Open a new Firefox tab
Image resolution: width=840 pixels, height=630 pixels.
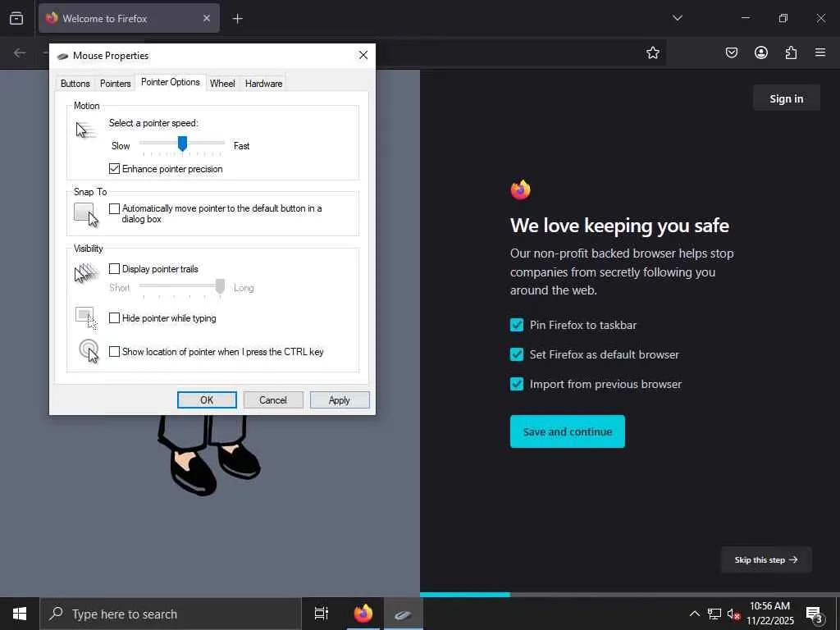pyautogui.click(x=237, y=19)
